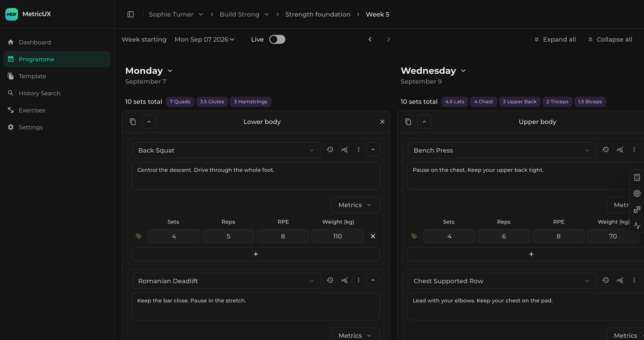Image resolution: width=644 pixels, height=340 pixels.
Task: Open more options for Bench Press
Action: click(x=634, y=149)
